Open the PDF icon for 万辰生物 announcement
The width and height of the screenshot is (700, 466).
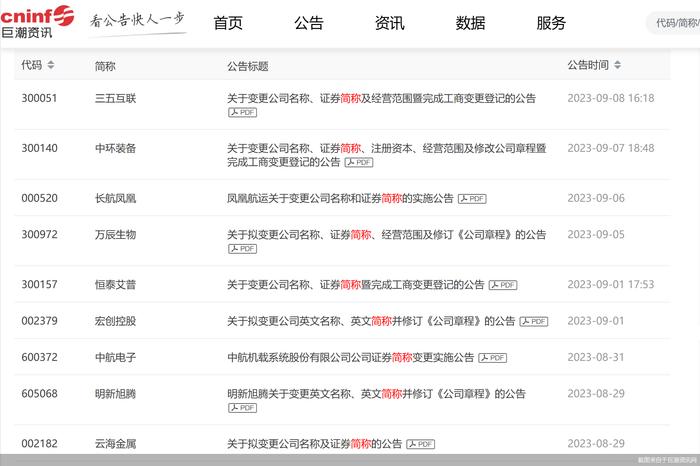tap(242, 249)
